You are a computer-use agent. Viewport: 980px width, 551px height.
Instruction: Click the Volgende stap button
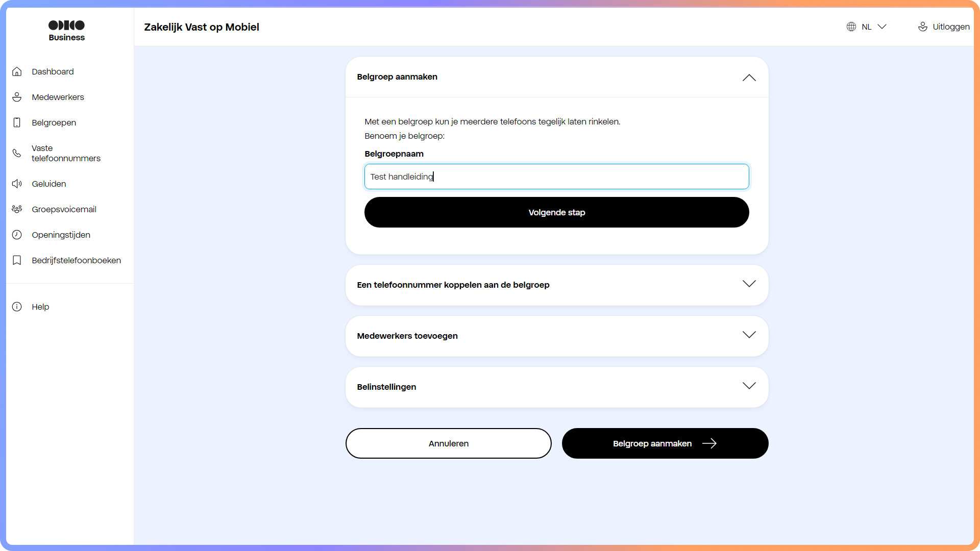point(556,212)
